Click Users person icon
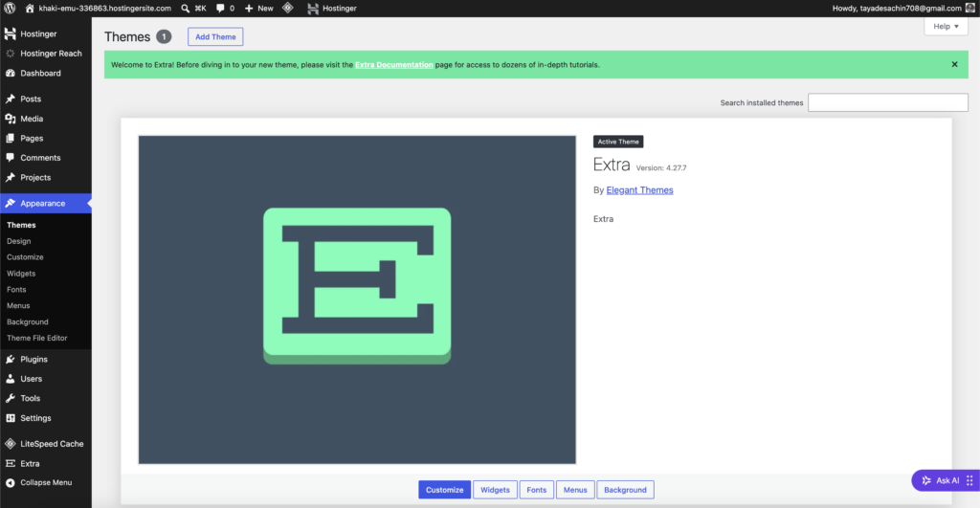The image size is (980, 508). [x=10, y=379]
